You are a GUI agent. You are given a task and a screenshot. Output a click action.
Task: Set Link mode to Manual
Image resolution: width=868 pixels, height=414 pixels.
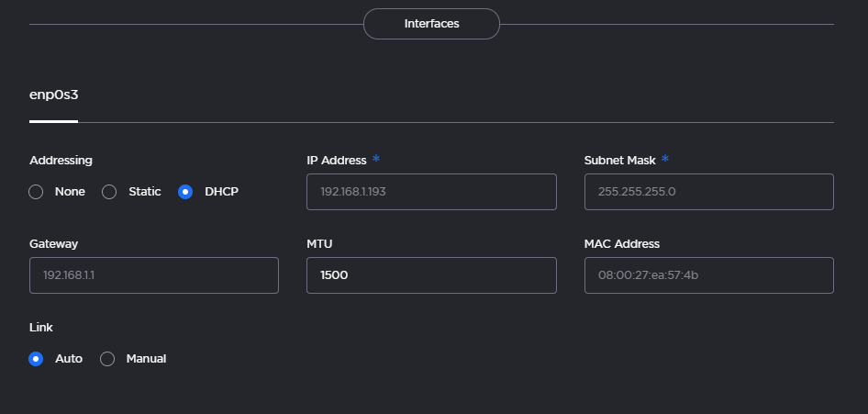click(x=107, y=359)
